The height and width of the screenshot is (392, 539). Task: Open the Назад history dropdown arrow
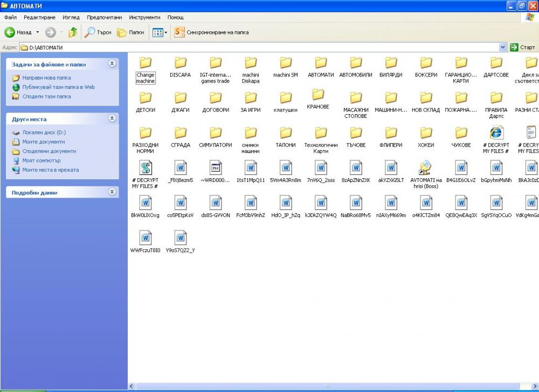38,32
